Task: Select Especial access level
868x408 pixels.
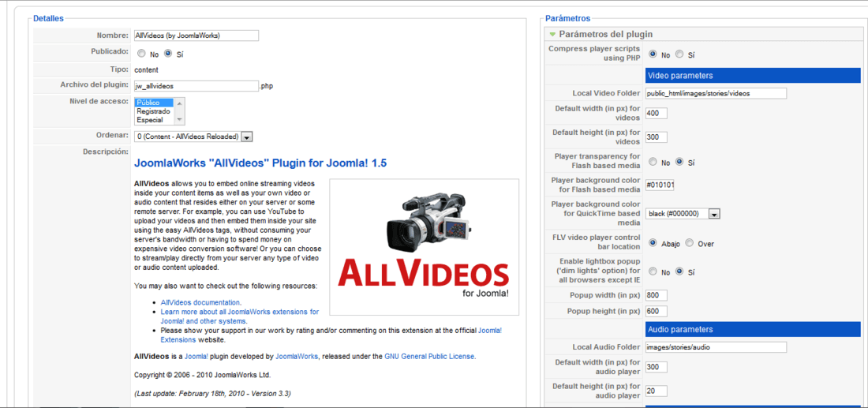Action: point(155,120)
